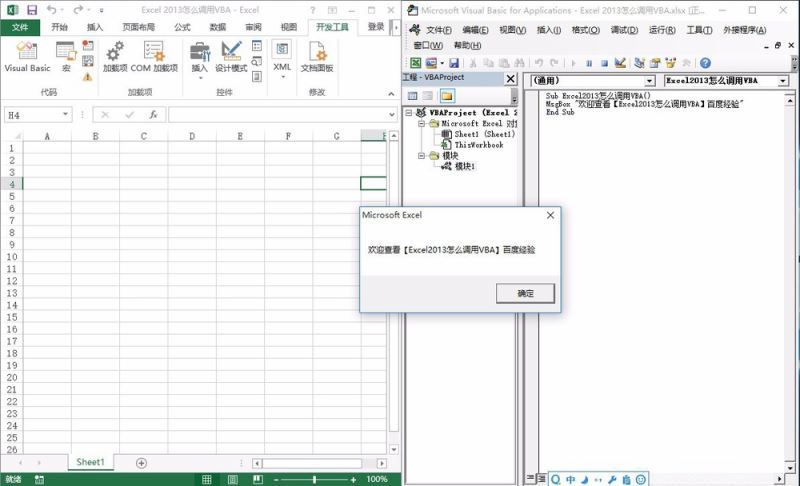Click the View Code icon in the Controls group
800x486 pixels.
click(x=257, y=61)
